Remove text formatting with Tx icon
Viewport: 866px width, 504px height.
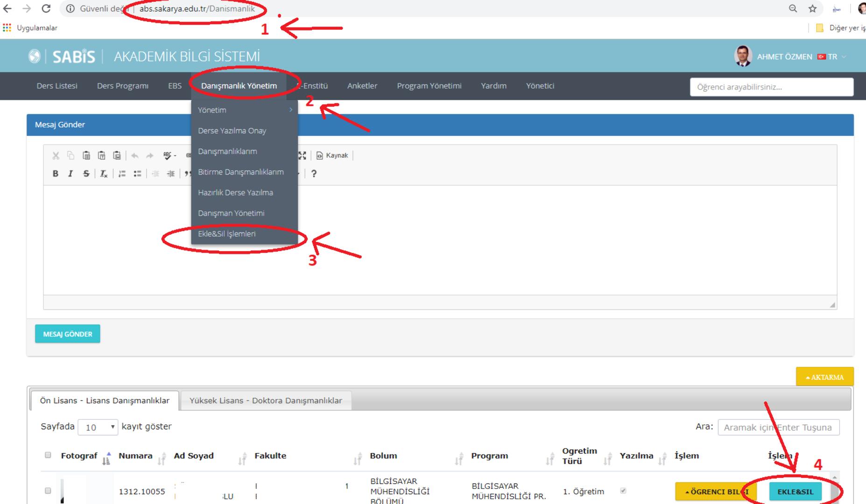click(104, 174)
